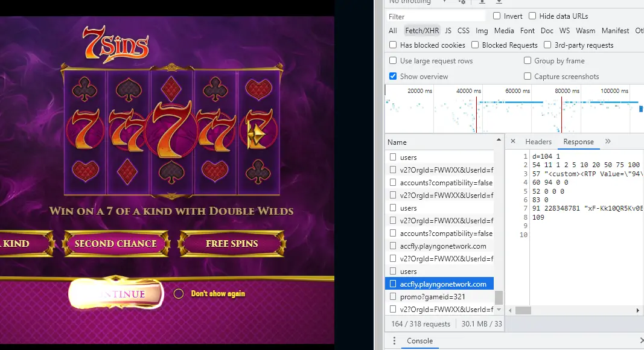The image size is (644, 350).
Task: Check Has blocked cookies
Action: coord(393,45)
